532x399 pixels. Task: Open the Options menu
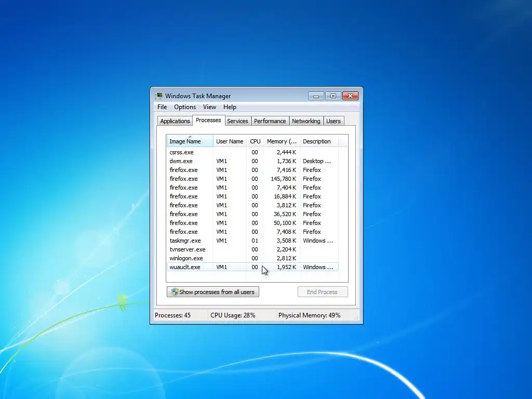(x=185, y=107)
